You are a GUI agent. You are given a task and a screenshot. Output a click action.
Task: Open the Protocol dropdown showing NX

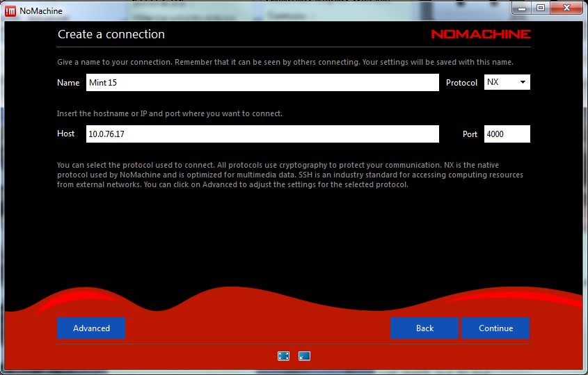(507, 82)
